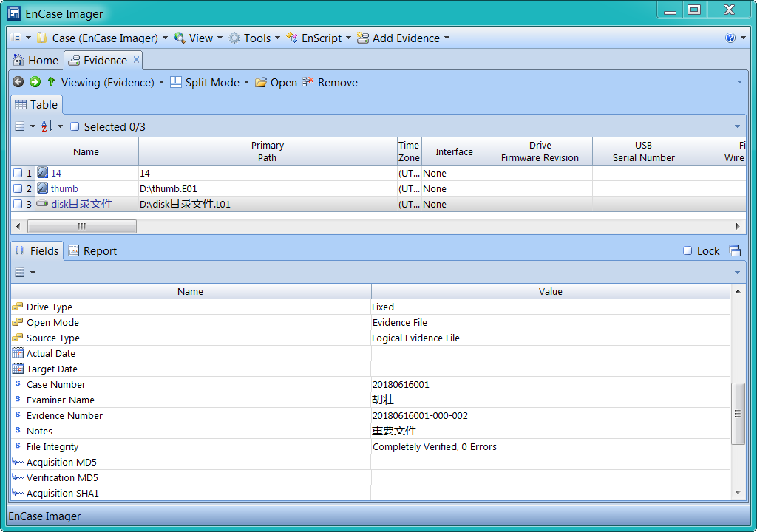Open the evidence link named 14
757x532 pixels.
pyautogui.click(x=56, y=173)
